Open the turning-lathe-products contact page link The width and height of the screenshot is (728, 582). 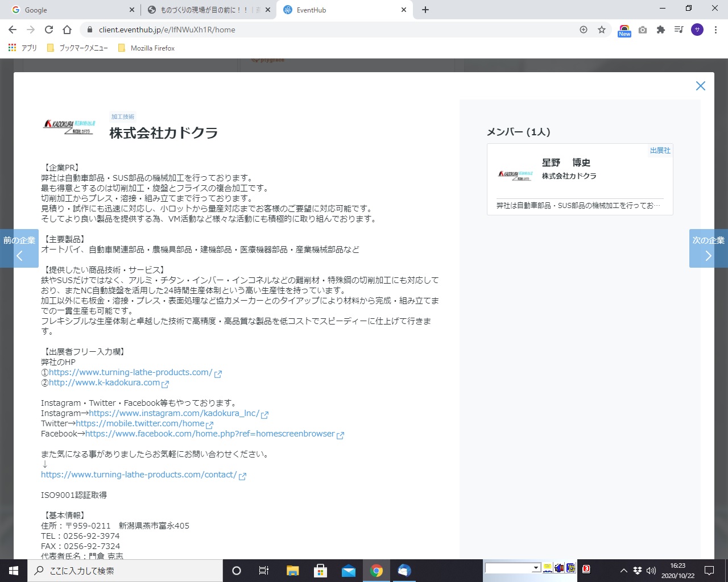pyautogui.click(x=139, y=475)
